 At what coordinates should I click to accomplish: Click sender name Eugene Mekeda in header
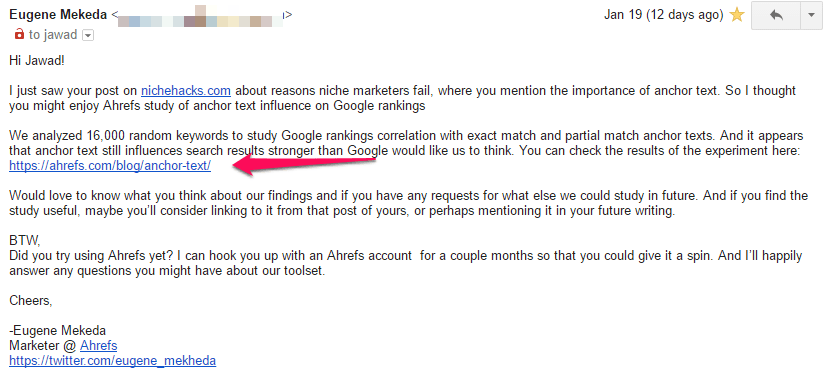[58, 15]
